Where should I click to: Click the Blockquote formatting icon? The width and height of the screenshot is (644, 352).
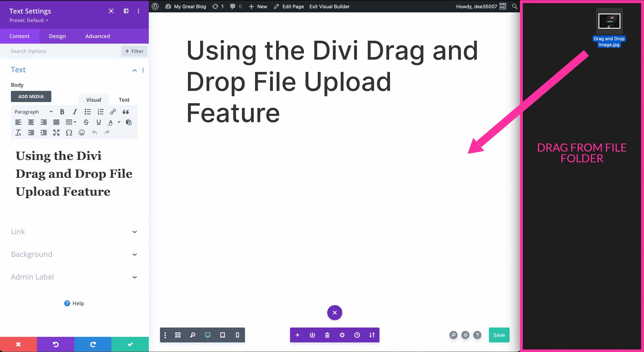coord(125,112)
